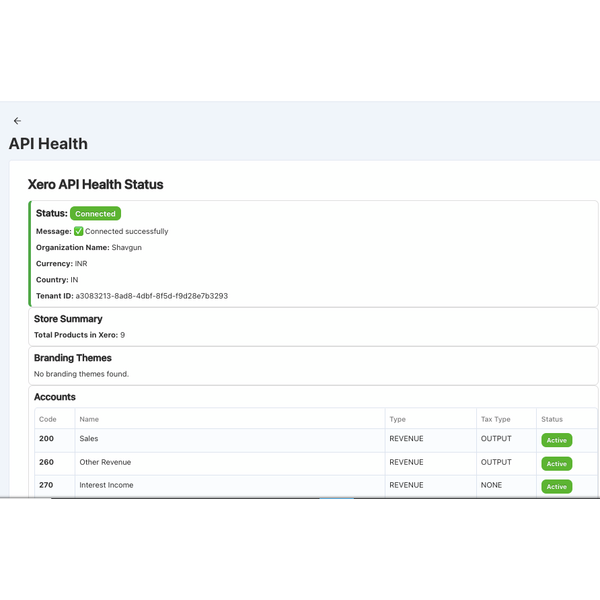The width and height of the screenshot is (600, 600).
Task: Click the Store Summary heading
Action: click(x=68, y=319)
